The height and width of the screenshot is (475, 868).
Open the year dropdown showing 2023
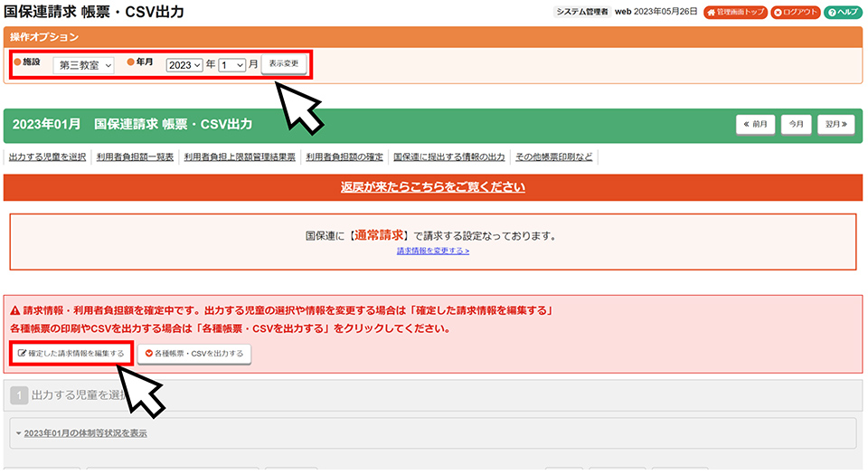click(184, 65)
